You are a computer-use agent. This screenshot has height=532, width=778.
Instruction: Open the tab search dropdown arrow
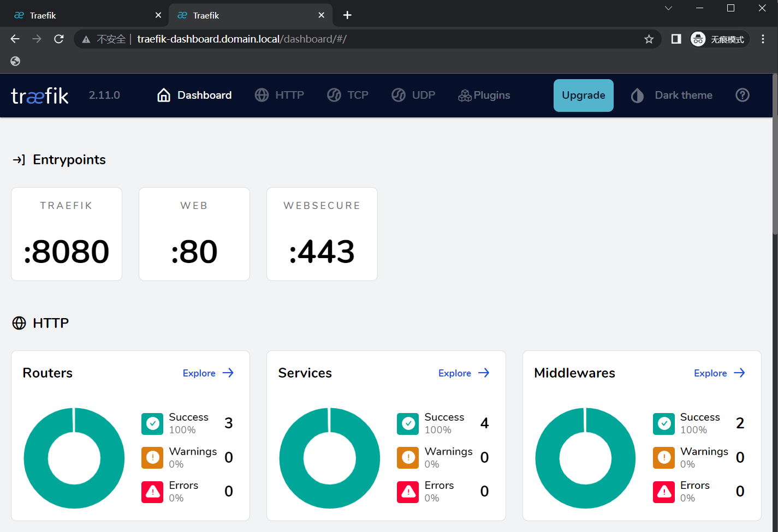[668, 8]
